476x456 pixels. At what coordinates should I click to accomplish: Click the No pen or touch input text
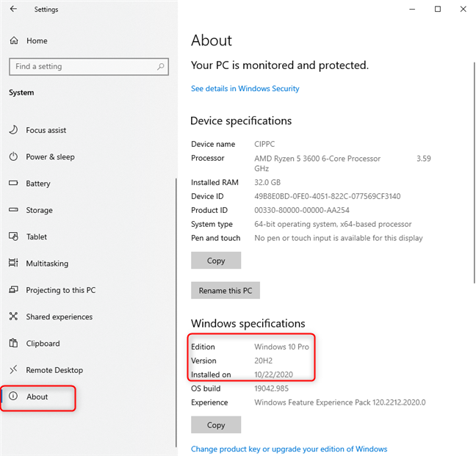(x=339, y=238)
